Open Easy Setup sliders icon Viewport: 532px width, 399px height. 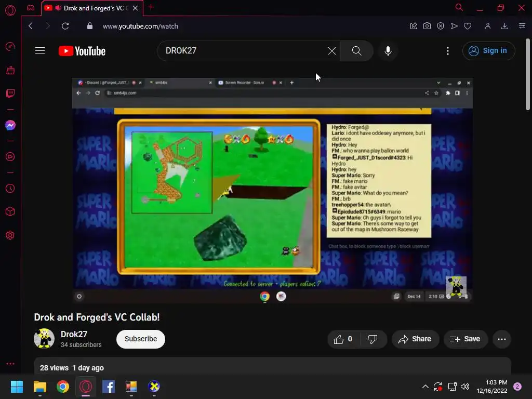tap(522, 26)
